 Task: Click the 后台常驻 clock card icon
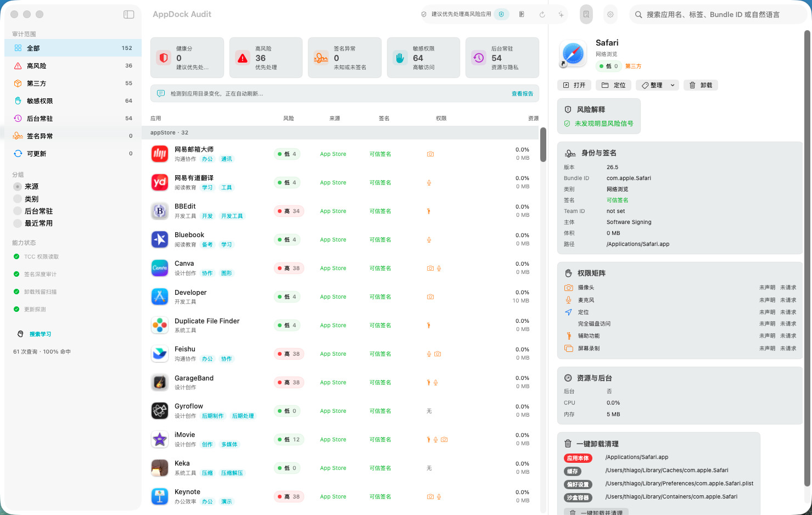click(x=479, y=58)
